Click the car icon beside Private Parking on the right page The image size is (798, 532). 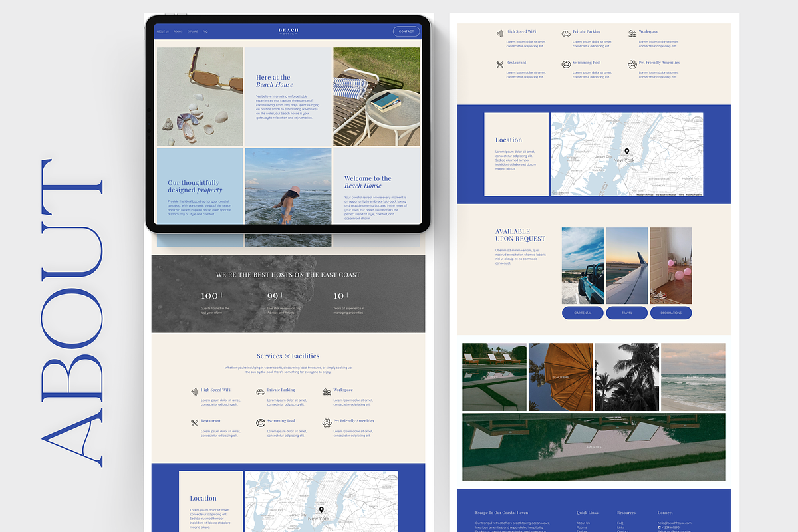[x=566, y=33]
